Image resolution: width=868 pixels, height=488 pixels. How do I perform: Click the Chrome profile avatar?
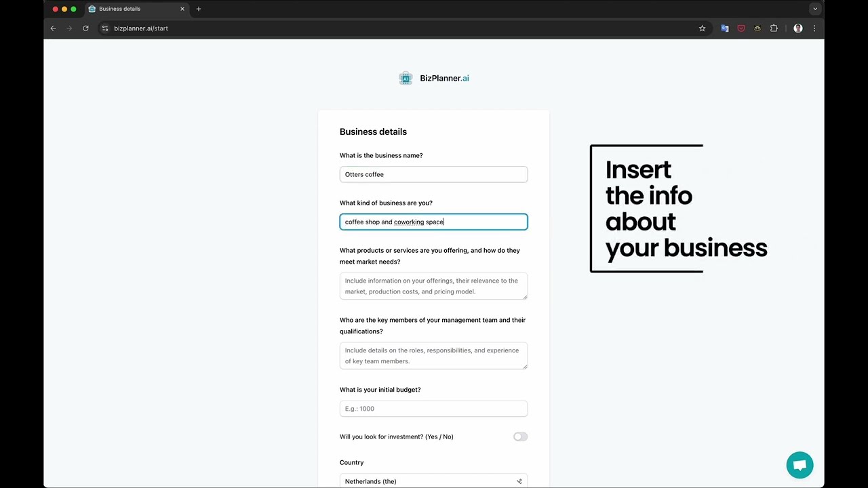pyautogui.click(x=798, y=28)
